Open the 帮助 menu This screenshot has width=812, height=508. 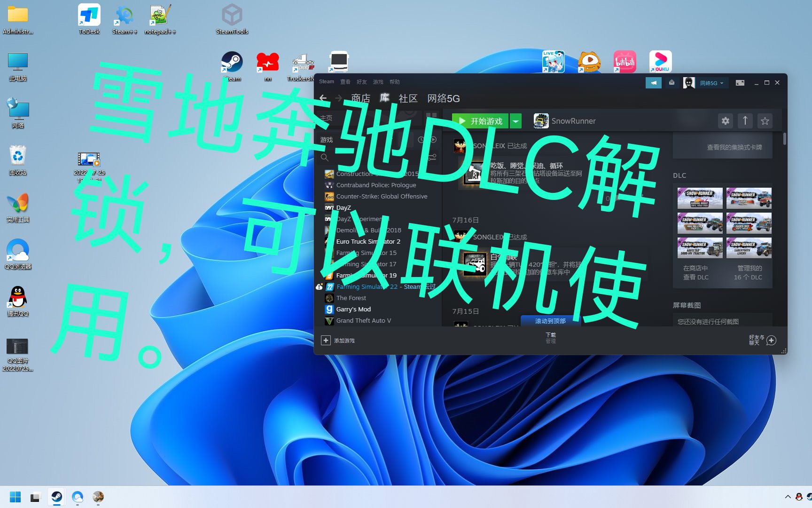[395, 82]
